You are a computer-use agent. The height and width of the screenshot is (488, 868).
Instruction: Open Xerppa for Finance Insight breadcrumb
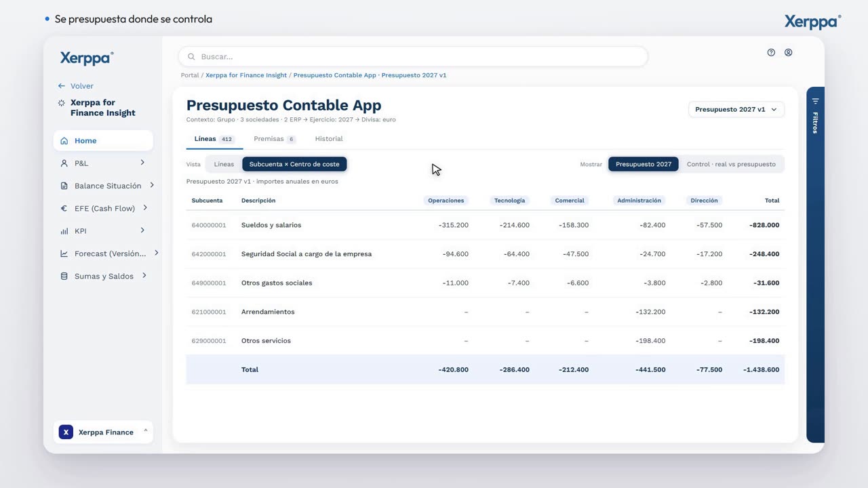click(246, 75)
